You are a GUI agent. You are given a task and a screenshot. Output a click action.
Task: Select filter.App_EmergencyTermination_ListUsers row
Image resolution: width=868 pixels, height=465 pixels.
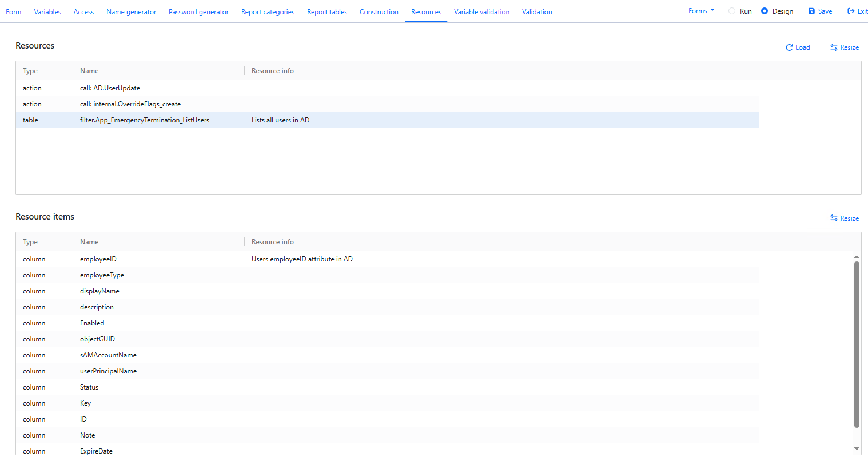coord(388,120)
